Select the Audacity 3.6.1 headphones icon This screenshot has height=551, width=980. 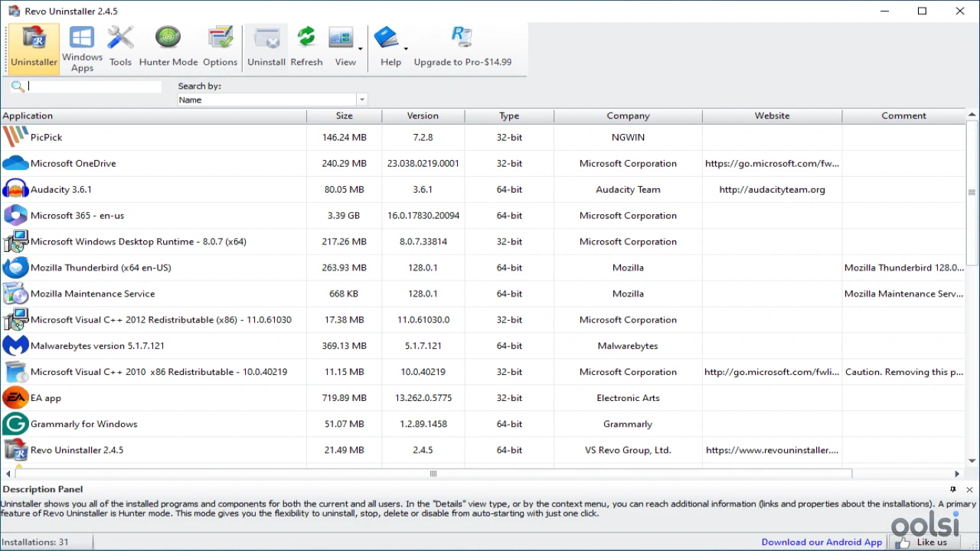click(x=15, y=189)
